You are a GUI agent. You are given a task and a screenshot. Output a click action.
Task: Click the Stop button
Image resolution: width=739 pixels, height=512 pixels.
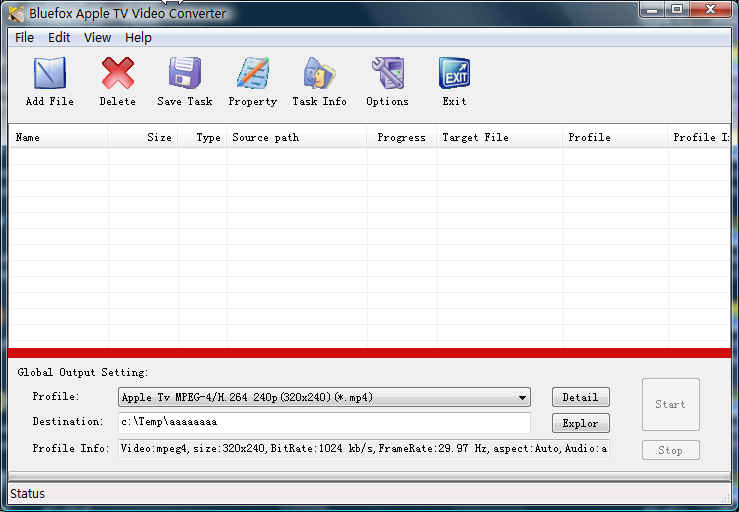[x=671, y=451]
